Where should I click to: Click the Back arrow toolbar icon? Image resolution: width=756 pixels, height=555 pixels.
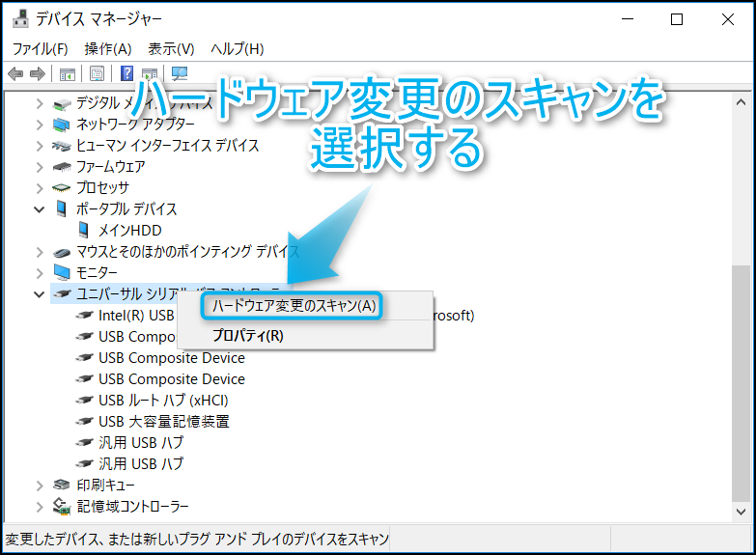point(15,73)
